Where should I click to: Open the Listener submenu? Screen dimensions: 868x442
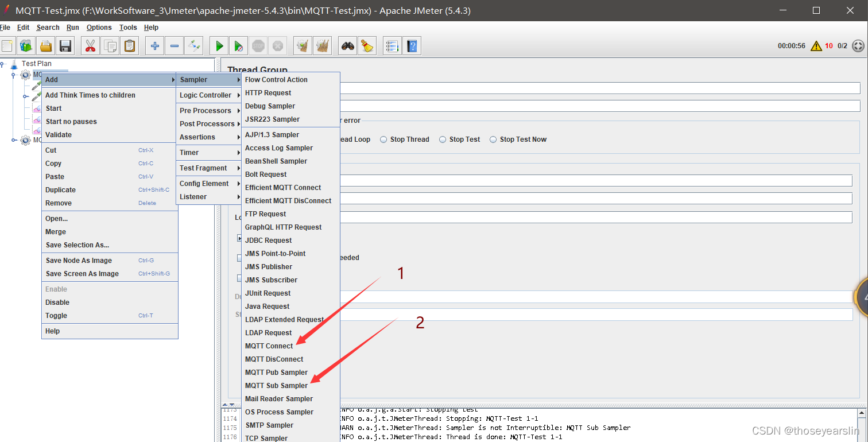pyautogui.click(x=209, y=197)
